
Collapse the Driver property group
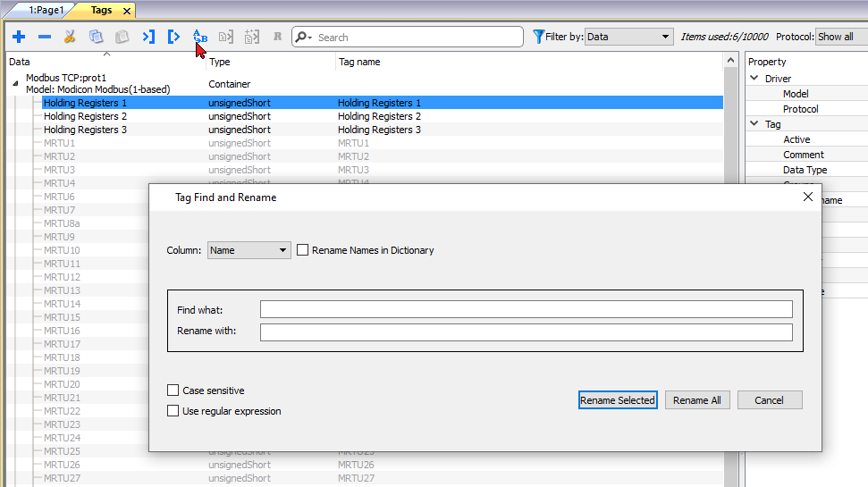pyautogui.click(x=754, y=78)
